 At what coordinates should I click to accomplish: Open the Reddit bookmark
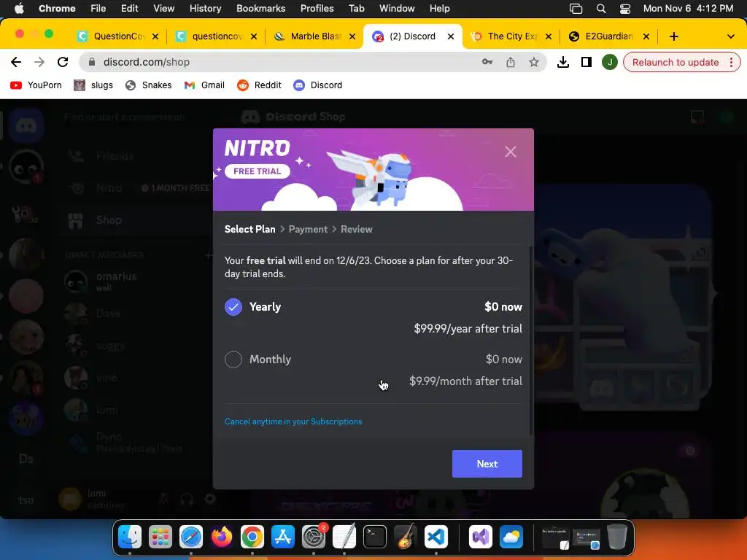click(260, 85)
